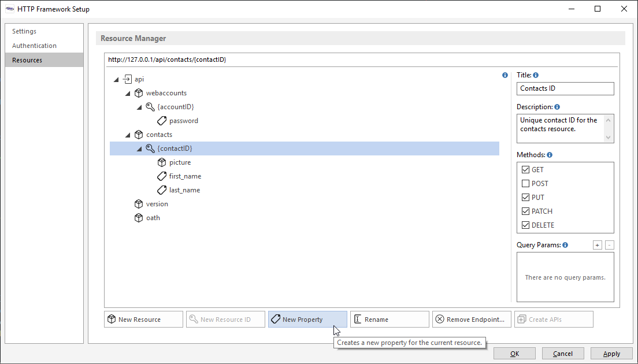Click the info icon next to Title
Screen dimensions: 638x364
tap(536, 75)
